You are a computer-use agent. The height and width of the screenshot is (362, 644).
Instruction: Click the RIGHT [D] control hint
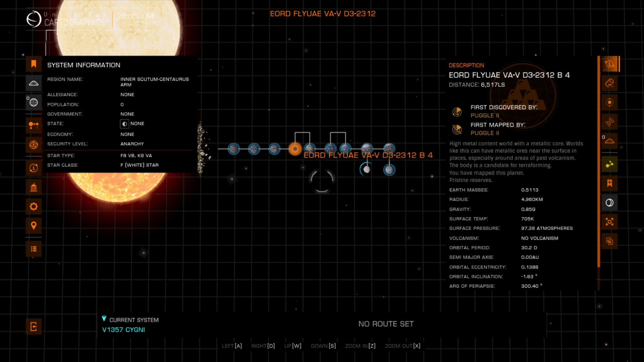(x=263, y=346)
